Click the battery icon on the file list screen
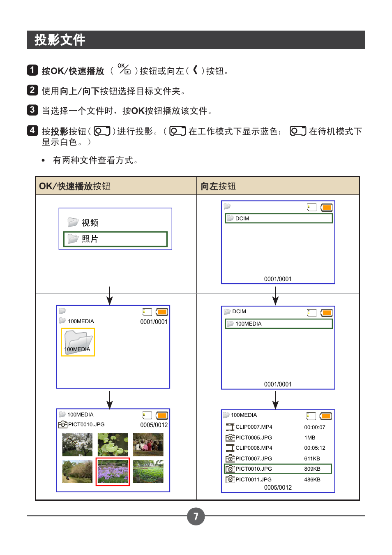This screenshot has width=392, height=555. (x=326, y=416)
